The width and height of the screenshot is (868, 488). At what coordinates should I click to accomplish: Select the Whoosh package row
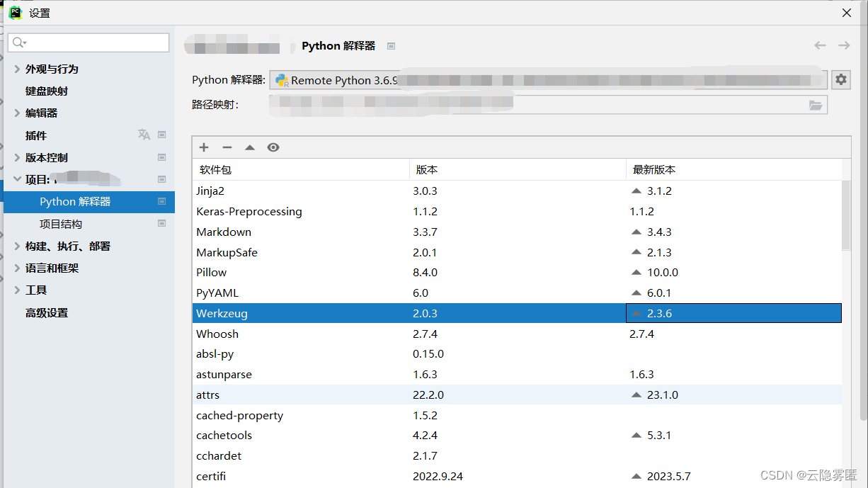click(x=517, y=334)
